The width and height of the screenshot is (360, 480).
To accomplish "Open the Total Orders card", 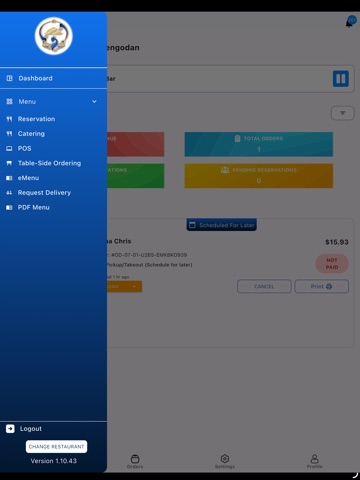I will click(x=259, y=144).
